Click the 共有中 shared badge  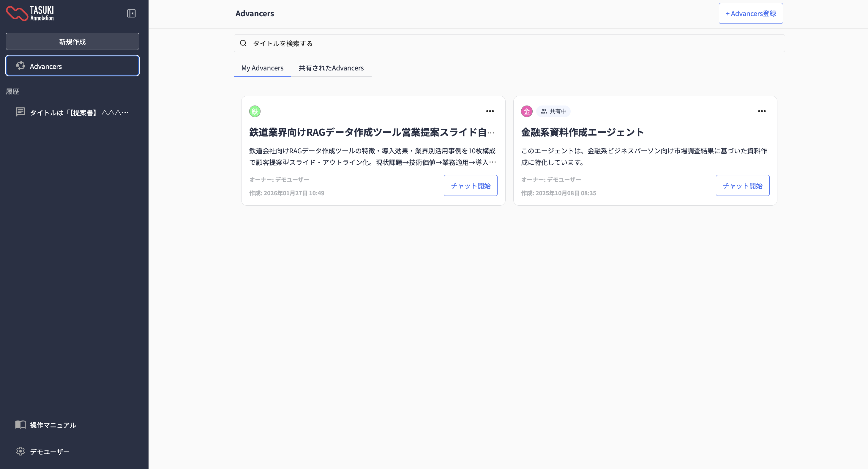[x=554, y=111]
